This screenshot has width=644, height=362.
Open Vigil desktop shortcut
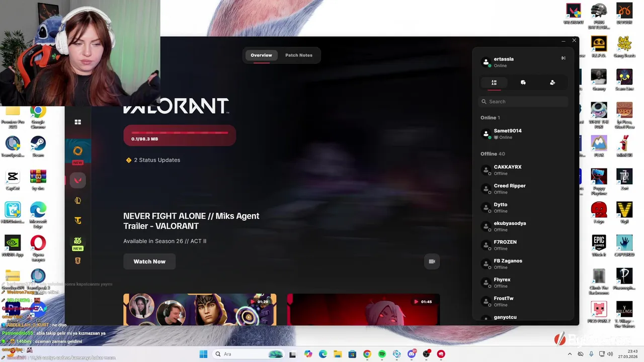(x=624, y=213)
